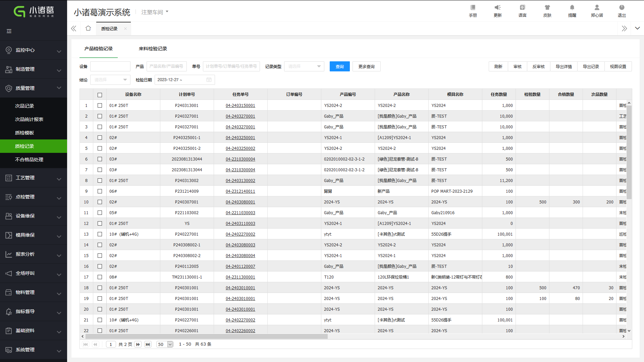Click the 更新 update speaker icon
The width and height of the screenshot is (644, 362).
coord(497,8)
